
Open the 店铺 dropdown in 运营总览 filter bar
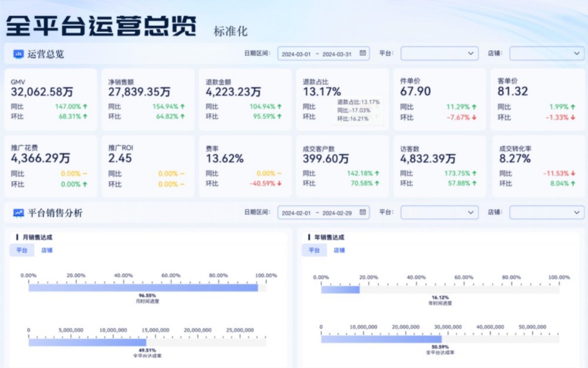pos(545,53)
